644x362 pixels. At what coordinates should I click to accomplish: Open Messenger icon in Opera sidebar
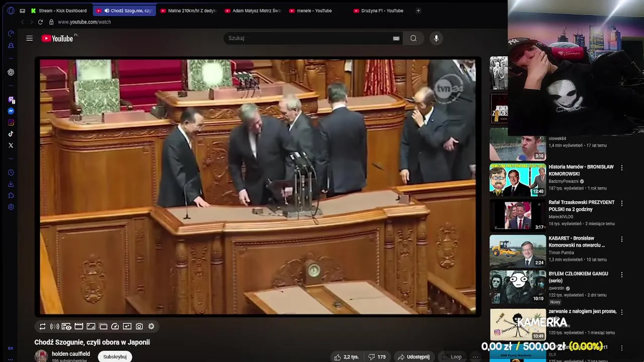coord(11,111)
